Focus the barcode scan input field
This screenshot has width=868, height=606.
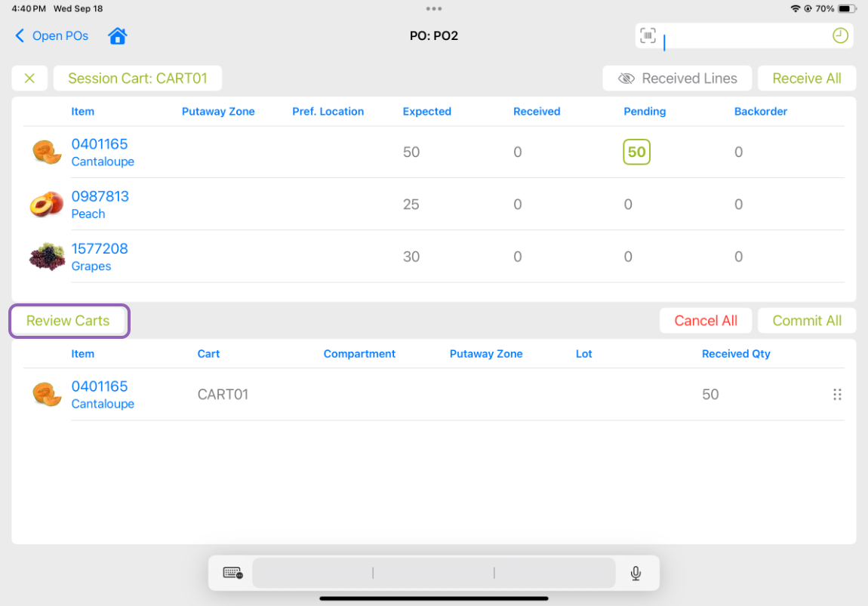[x=743, y=36]
